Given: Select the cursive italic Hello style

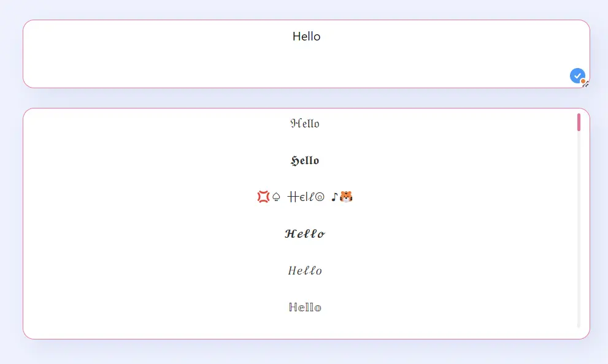Looking at the screenshot, I should pos(304,270).
